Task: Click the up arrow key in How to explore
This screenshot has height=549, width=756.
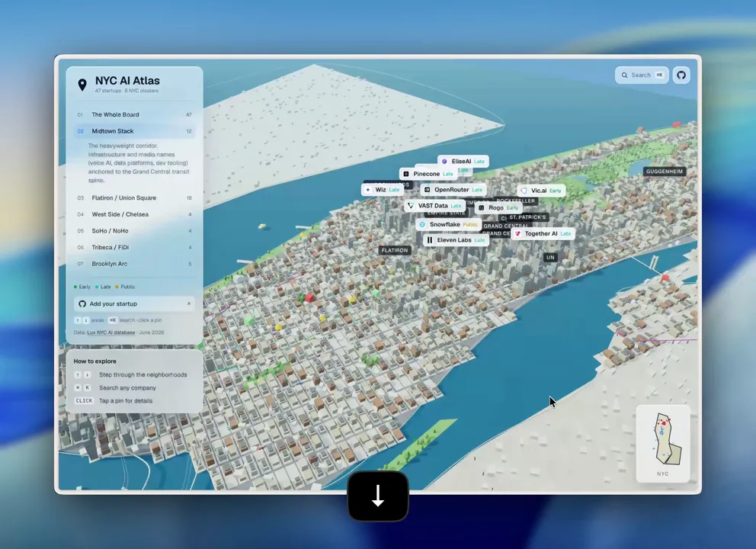Action: [x=78, y=375]
